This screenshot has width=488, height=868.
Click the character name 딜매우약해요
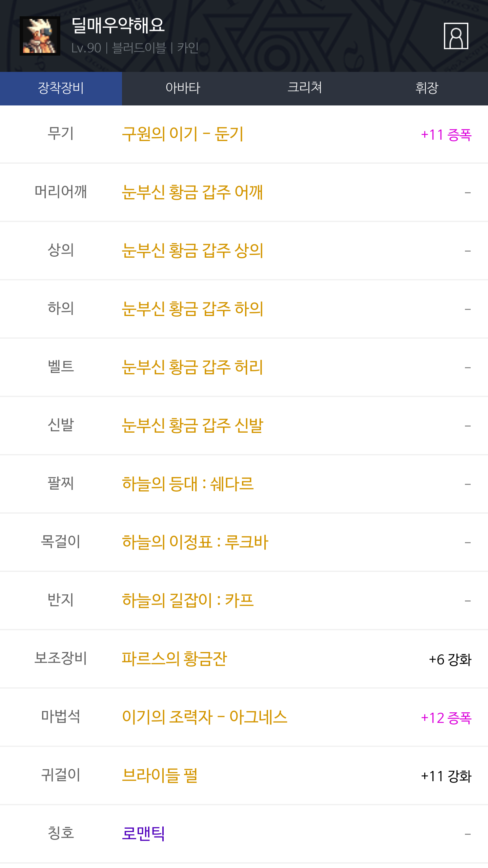click(x=118, y=26)
